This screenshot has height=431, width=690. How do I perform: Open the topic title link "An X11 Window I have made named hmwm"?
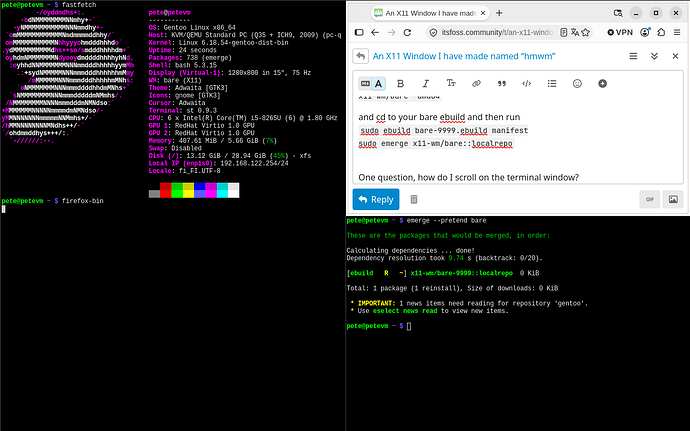tap(464, 56)
